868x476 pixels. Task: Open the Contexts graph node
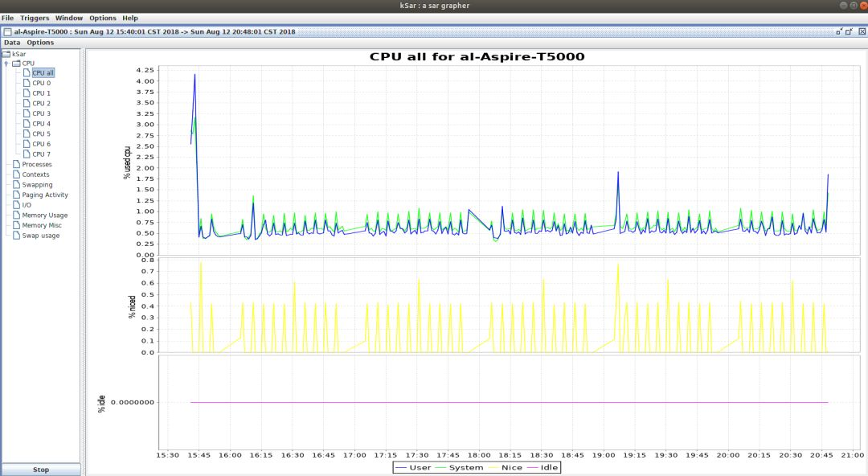coord(35,174)
